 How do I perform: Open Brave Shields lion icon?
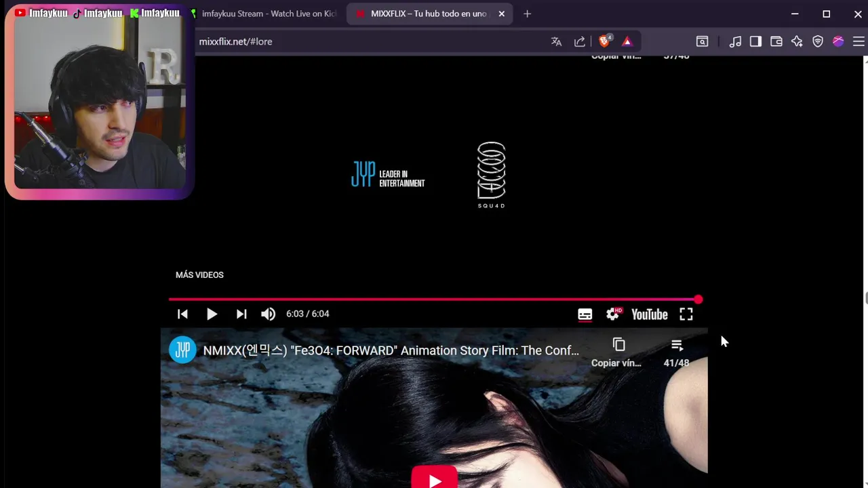click(604, 41)
